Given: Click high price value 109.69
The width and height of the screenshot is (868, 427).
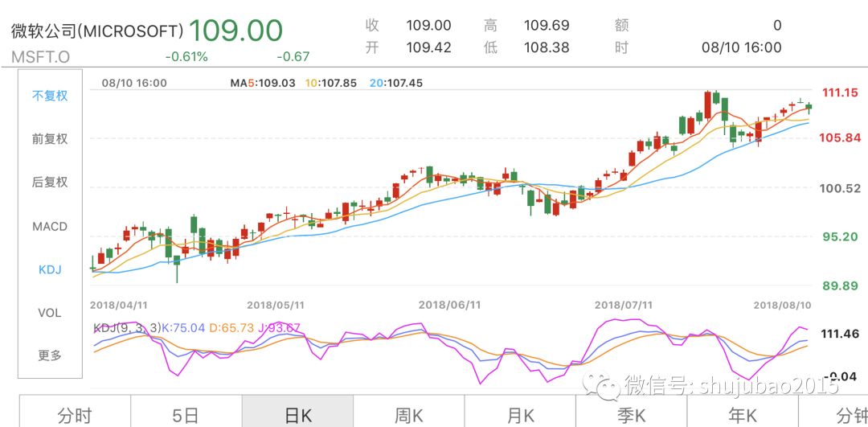Looking at the screenshot, I should (547, 26).
